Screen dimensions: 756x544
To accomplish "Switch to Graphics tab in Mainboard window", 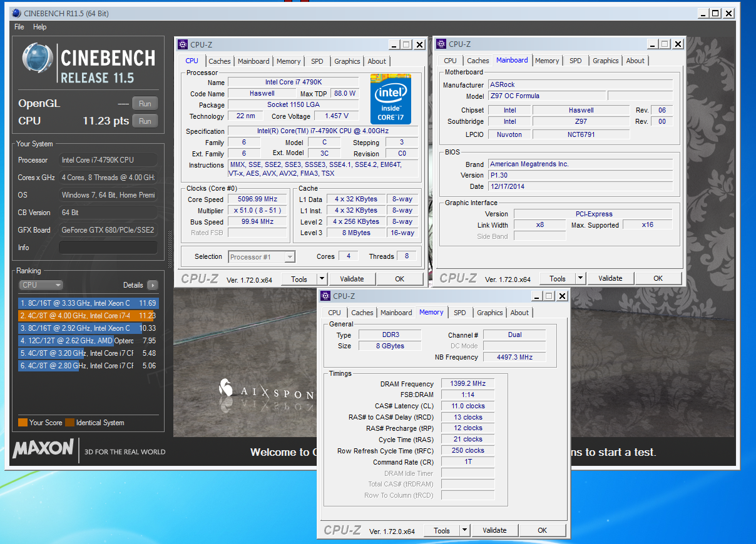I will [x=606, y=61].
